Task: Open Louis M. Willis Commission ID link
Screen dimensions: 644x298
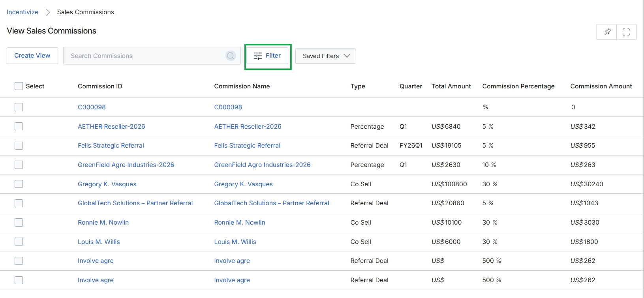Action: point(99,242)
